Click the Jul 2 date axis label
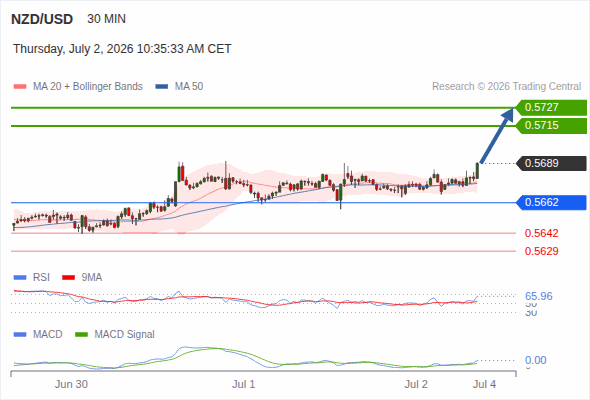Image resolution: width=590 pixels, height=400 pixels. tap(416, 384)
